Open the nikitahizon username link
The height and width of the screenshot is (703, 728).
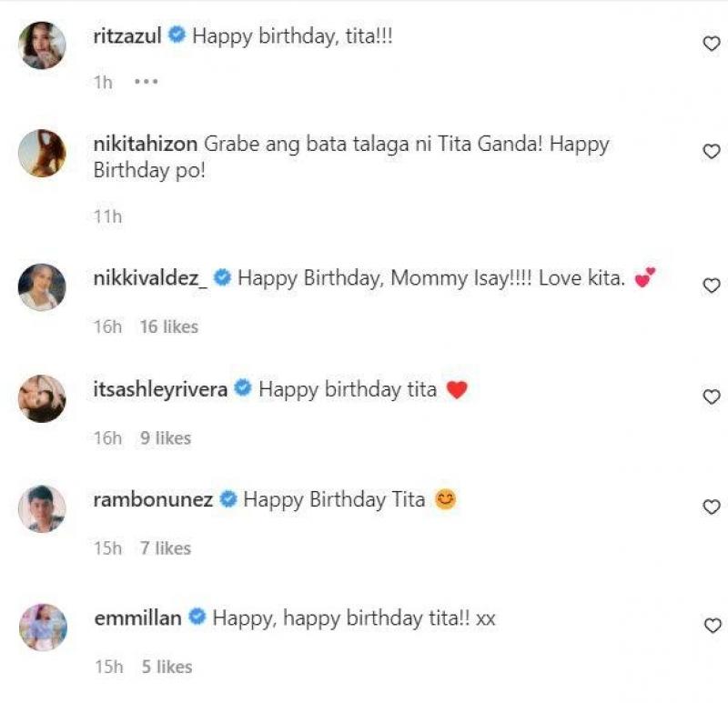point(146,144)
